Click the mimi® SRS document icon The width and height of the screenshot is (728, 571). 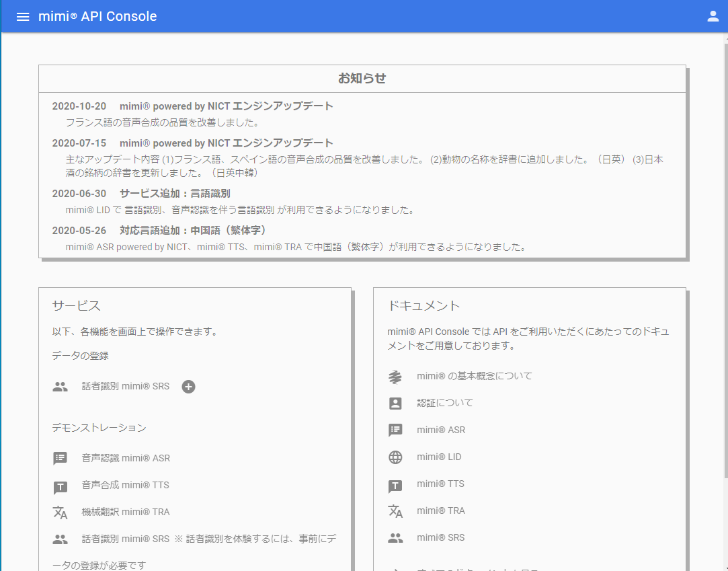(x=395, y=537)
